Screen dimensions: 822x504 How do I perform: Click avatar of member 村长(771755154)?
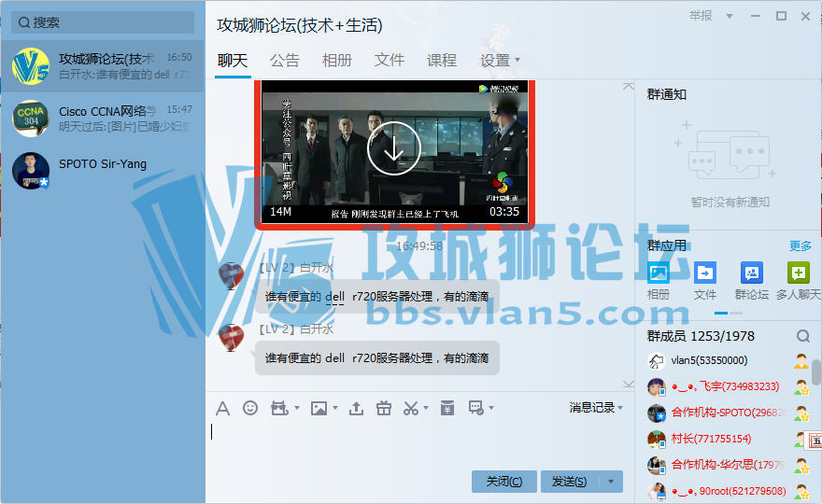click(x=657, y=439)
